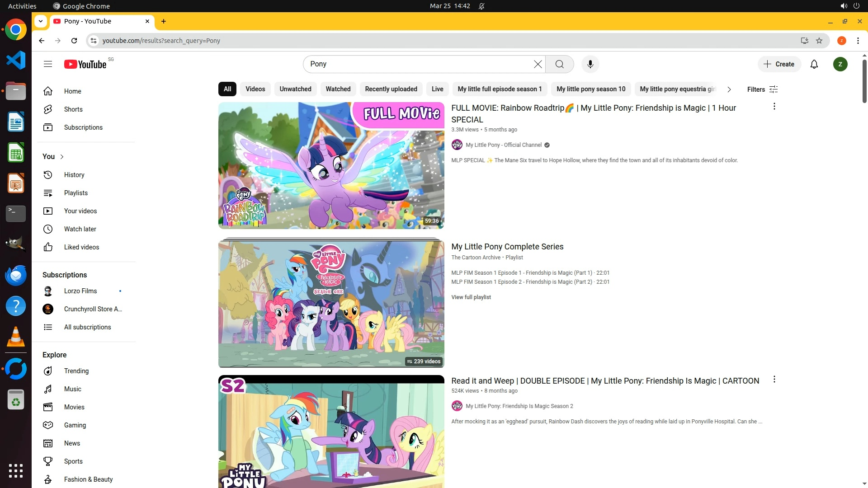Click the Create button
The height and width of the screenshot is (488, 868).
point(779,64)
